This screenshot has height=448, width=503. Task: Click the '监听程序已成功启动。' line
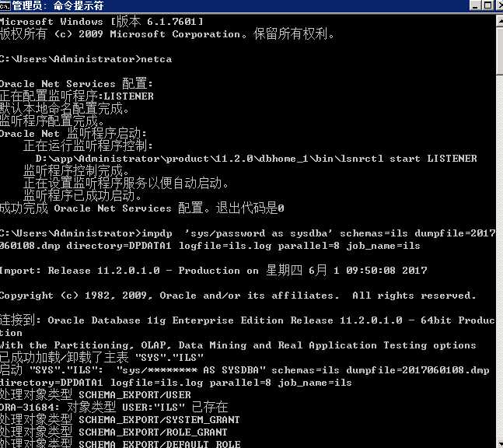tap(82, 196)
